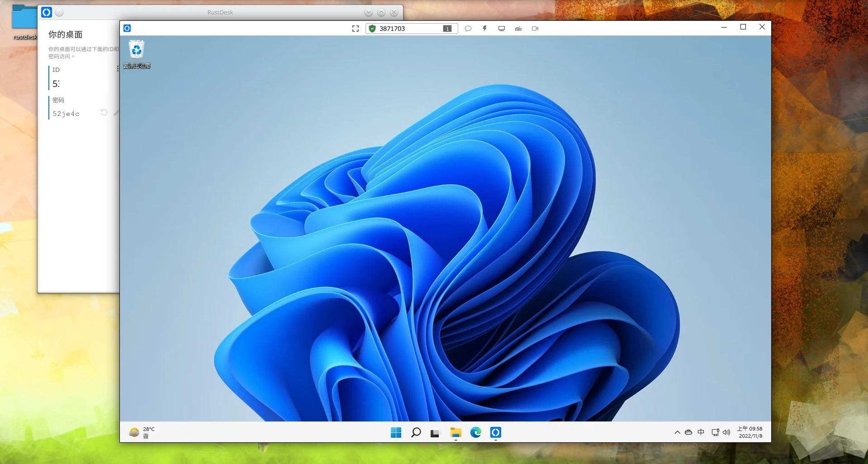Click the remote taskbar search icon
Image resolution: width=868 pixels, height=464 pixels.
[x=416, y=433]
